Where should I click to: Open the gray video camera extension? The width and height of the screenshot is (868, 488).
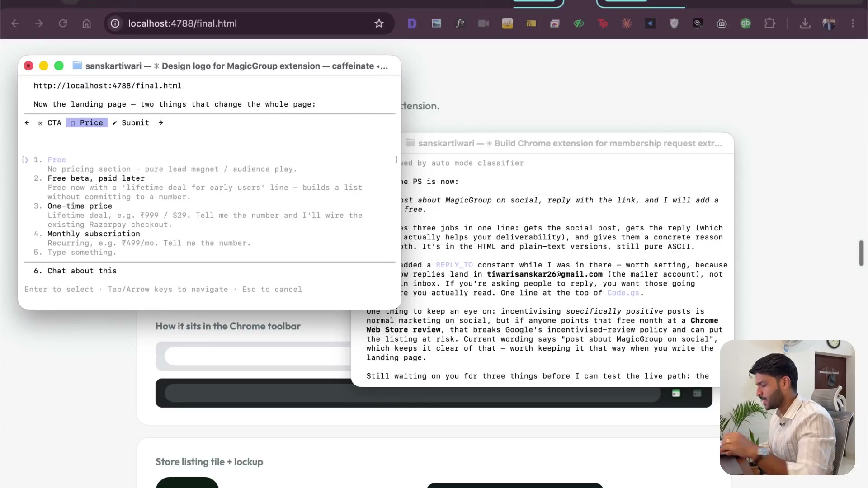[484, 23]
